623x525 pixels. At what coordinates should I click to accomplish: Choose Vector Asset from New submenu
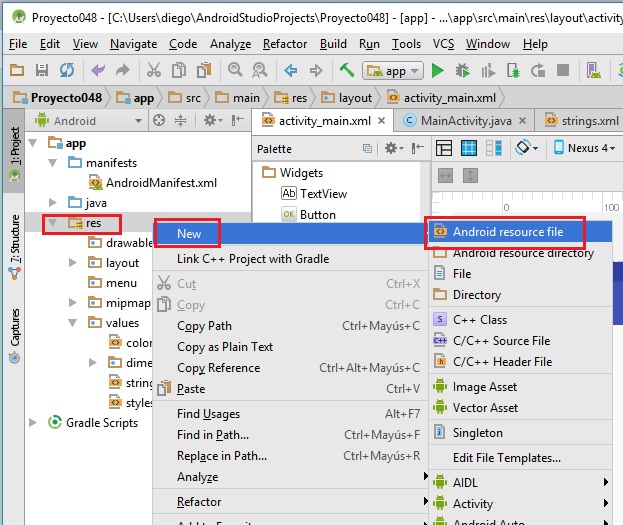520,408
